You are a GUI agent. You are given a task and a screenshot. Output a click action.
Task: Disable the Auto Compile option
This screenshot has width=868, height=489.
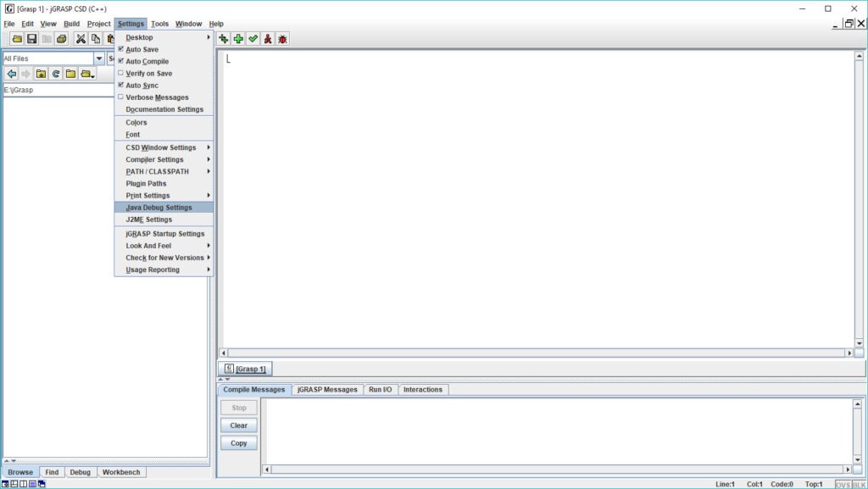coord(120,61)
